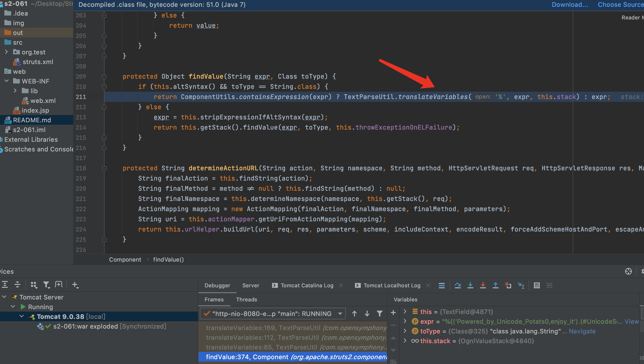The image size is (644, 364).
Task: Click the Choose Sources link
Action: (620, 5)
